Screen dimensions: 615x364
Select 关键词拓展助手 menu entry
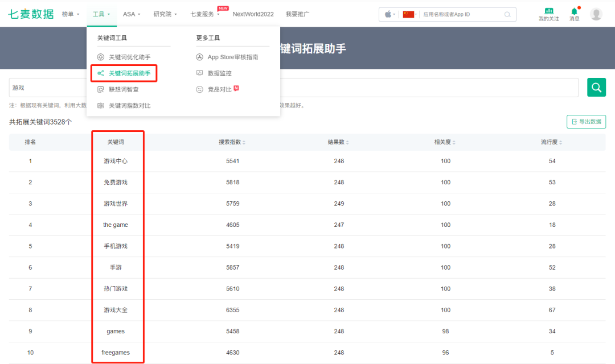pos(129,73)
